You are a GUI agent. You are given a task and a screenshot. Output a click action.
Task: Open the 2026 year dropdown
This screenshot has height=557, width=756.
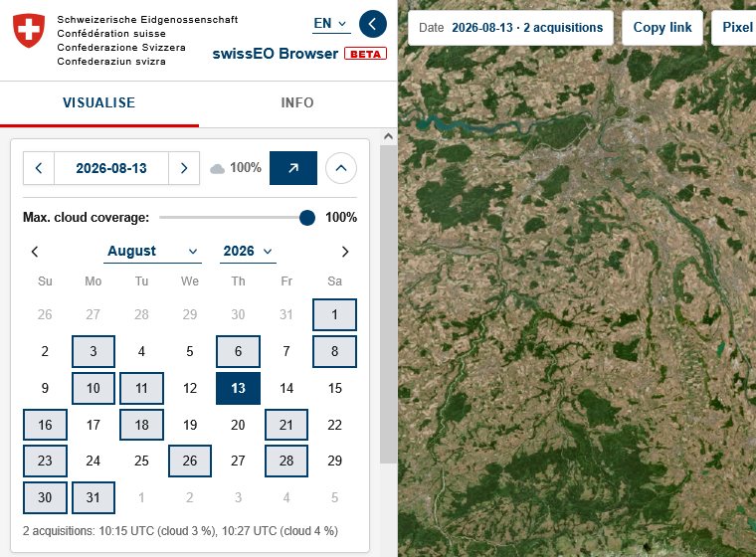[x=248, y=252]
